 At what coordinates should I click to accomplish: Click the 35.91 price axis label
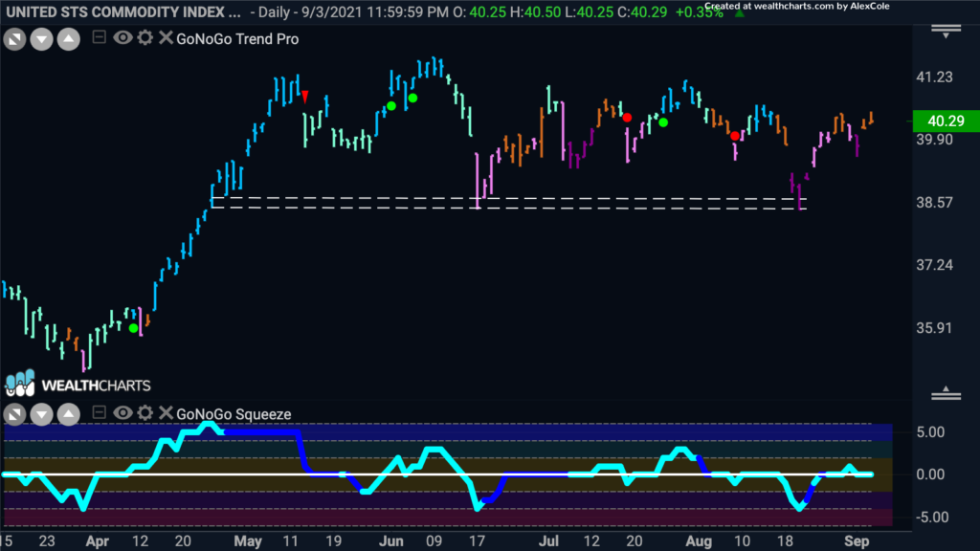[x=934, y=328]
